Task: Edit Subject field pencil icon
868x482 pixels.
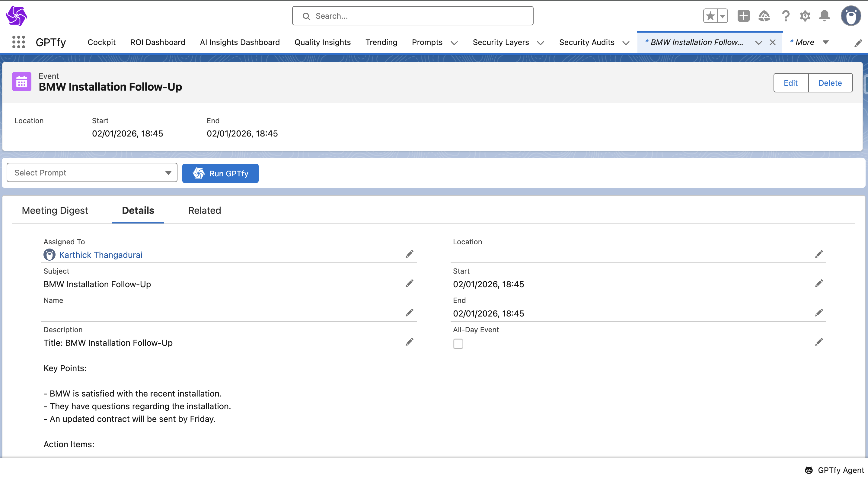Action: (409, 284)
